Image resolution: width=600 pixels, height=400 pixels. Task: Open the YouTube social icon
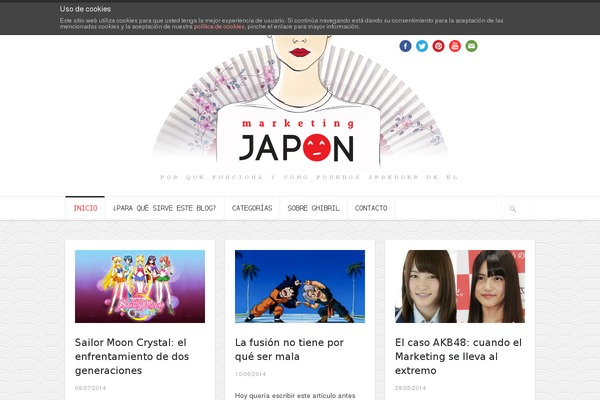tap(455, 46)
